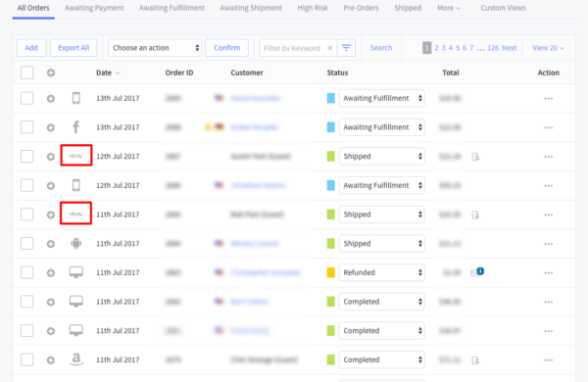Click the Amazon source icon
The image size is (588, 382).
[x=76, y=359]
